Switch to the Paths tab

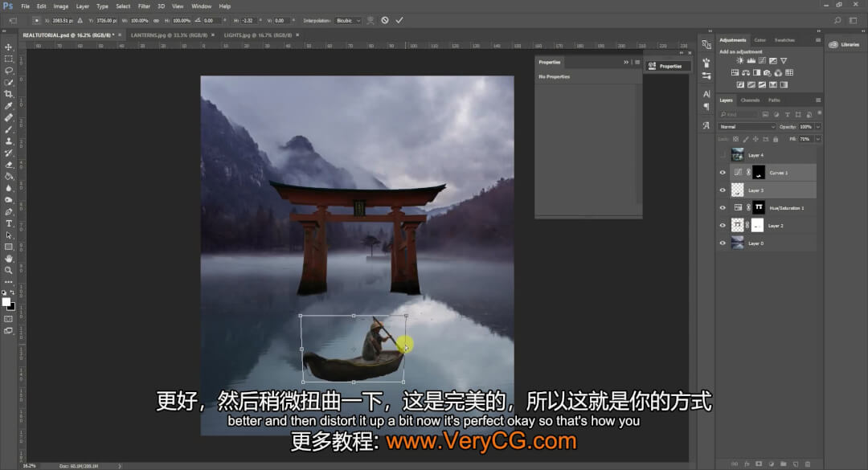click(774, 100)
